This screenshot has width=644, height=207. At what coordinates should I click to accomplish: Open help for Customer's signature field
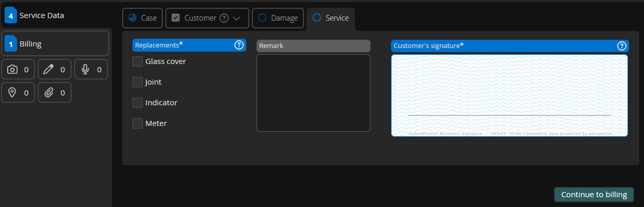[x=621, y=46]
